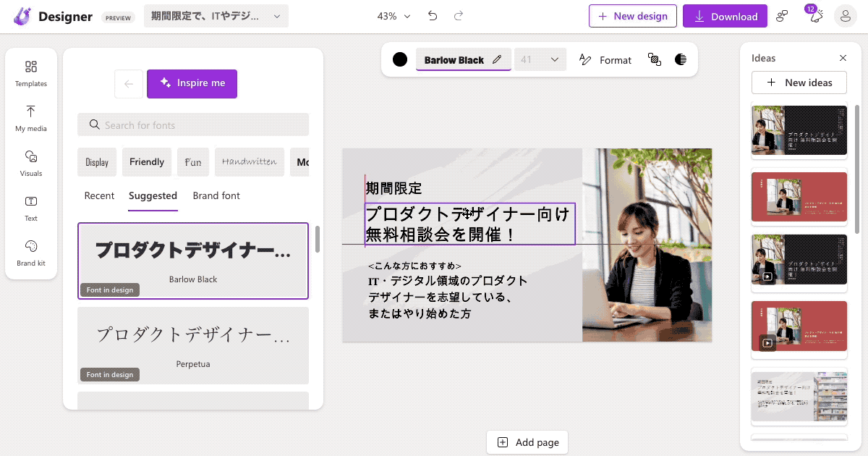
Task: Open the design title dropdown
Action: pos(215,14)
